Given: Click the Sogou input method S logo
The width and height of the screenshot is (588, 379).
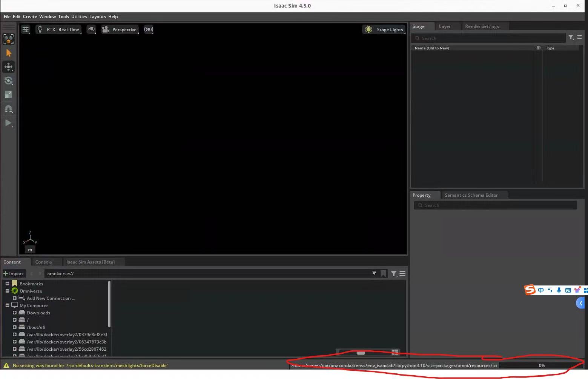Looking at the screenshot, I should [x=530, y=290].
